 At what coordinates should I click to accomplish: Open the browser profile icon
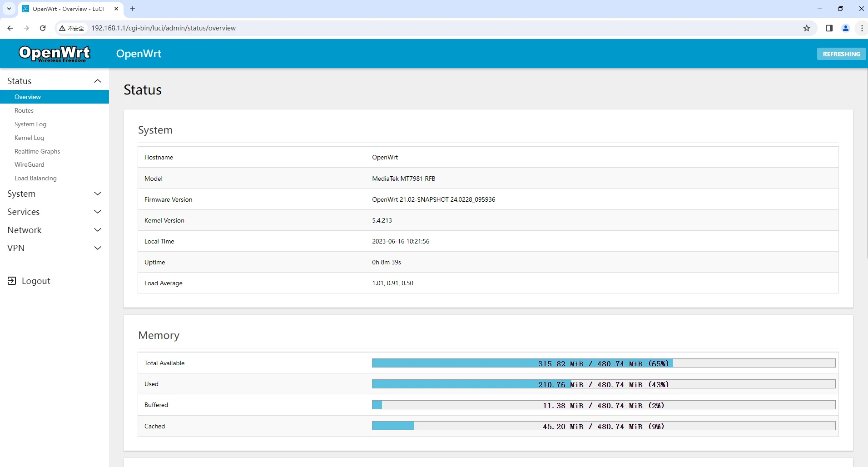845,28
